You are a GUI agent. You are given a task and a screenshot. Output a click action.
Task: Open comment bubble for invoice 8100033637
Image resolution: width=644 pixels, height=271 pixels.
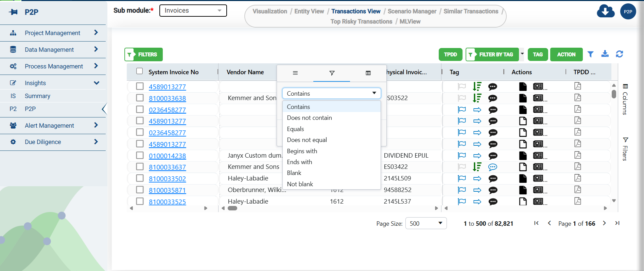pos(493,167)
